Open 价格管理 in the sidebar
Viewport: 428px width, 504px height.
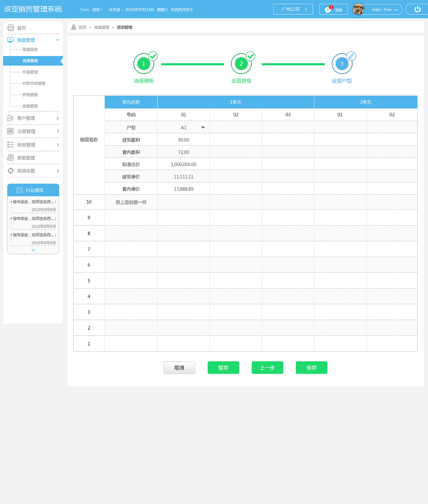point(30,72)
